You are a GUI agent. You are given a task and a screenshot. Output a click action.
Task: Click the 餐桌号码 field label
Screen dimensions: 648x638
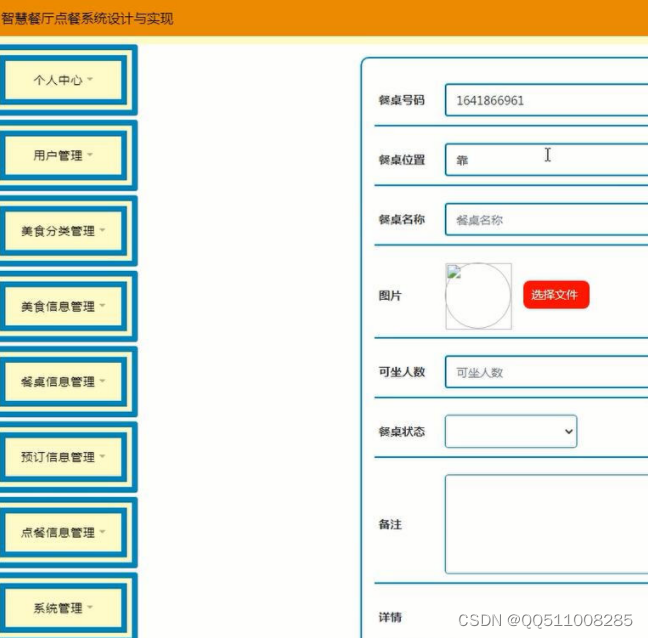401,100
